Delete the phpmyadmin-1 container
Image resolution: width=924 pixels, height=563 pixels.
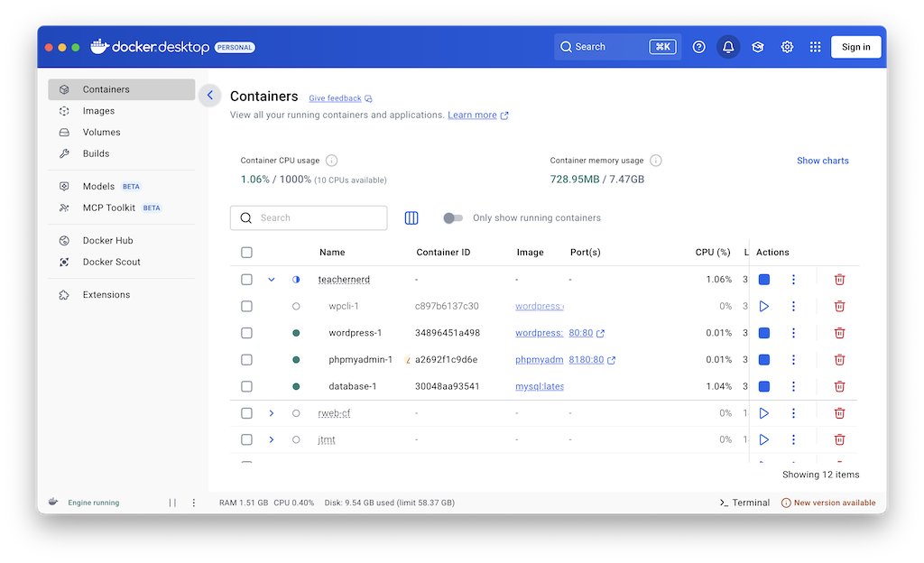pyautogui.click(x=839, y=360)
